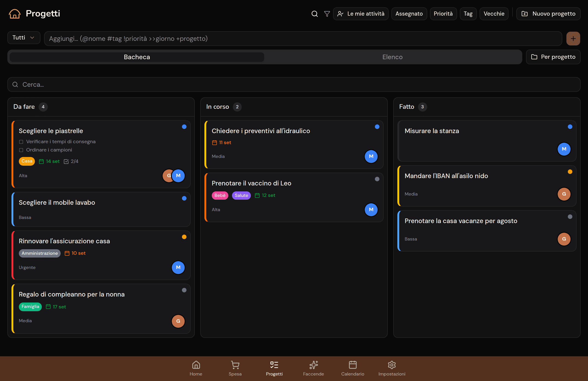Image resolution: width=588 pixels, height=381 pixels.
Task: Click the Amministrazione tag
Action: click(x=40, y=253)
